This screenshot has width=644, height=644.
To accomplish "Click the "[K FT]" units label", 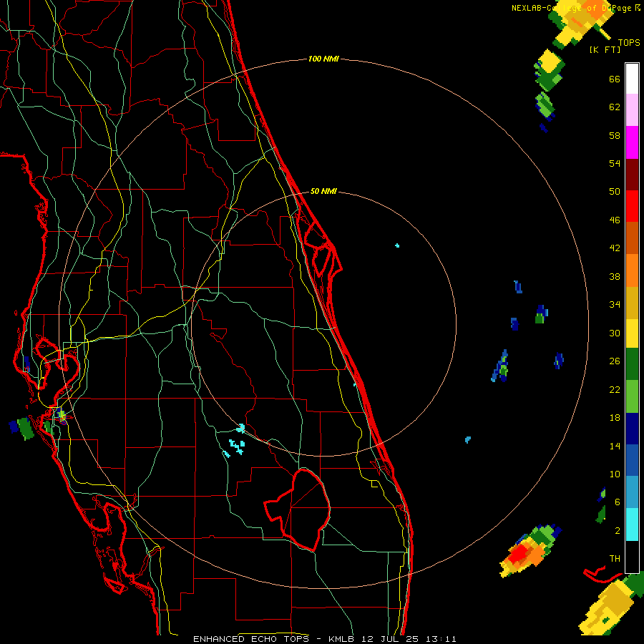I will click(605, 49).
